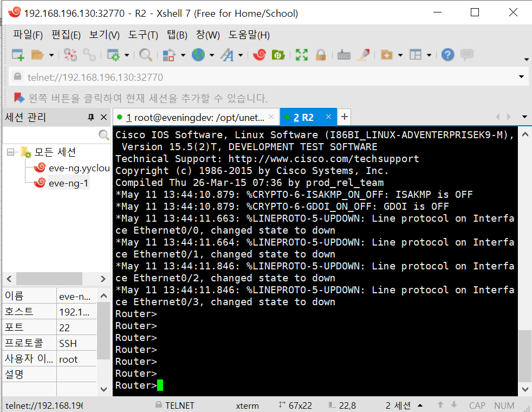Click the terminal scroll down arrow
The image size is (532, 412).
point(525,389)
